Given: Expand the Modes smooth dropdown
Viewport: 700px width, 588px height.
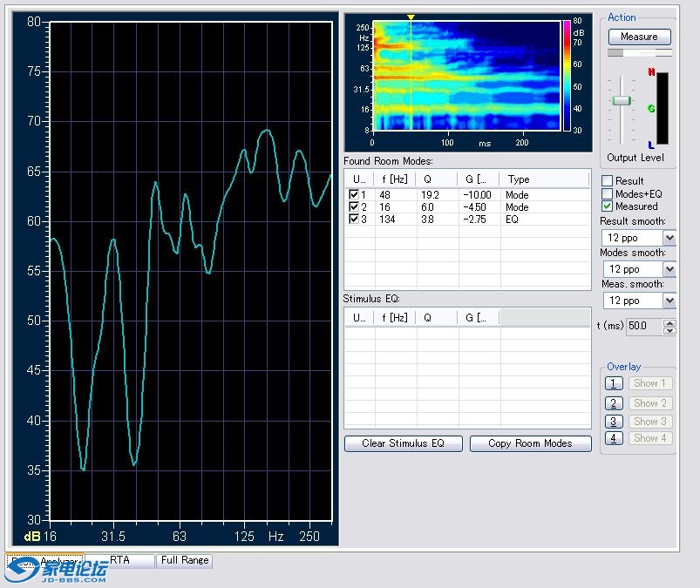Looking at the screenshot, I should [669, 269].
